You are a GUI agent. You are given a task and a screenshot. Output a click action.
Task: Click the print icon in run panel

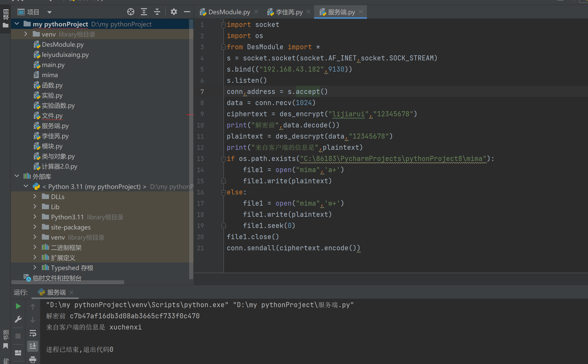pyautogui.click(x=33, y=359)
